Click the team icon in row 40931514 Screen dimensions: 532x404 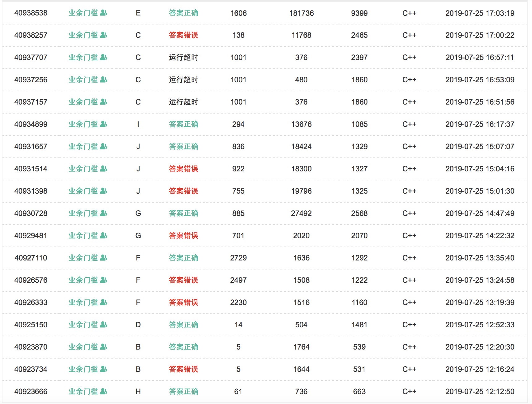click(x=104, y=169)
